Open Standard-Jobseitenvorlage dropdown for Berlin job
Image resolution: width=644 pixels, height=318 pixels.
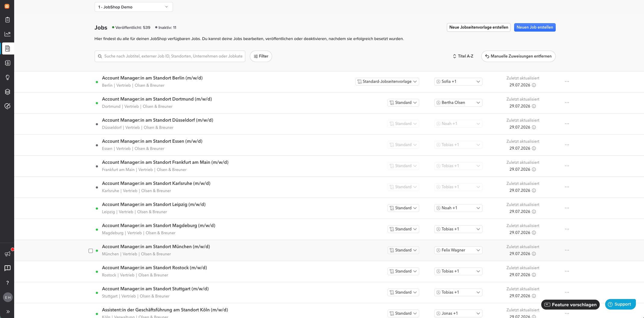387,82
